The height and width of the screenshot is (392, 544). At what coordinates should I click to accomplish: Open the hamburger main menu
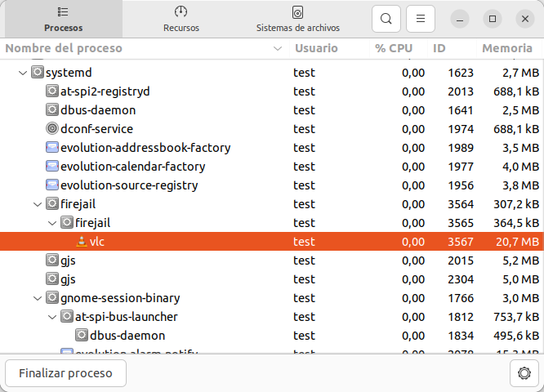(x=420, y=18)
